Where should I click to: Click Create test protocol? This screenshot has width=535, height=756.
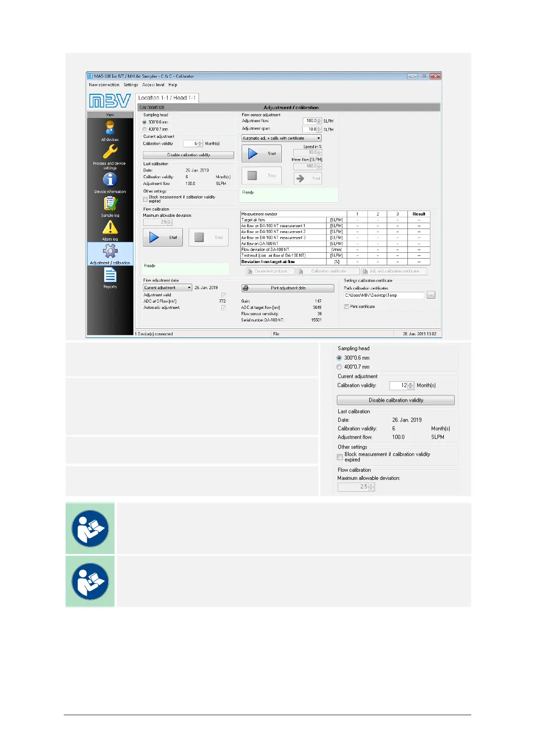tap(270, 271)
